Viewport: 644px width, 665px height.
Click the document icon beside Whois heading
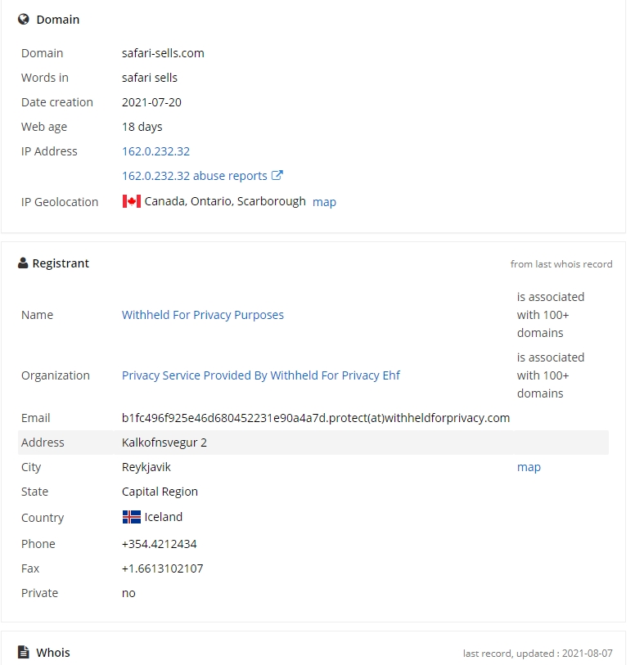point(24,652)
